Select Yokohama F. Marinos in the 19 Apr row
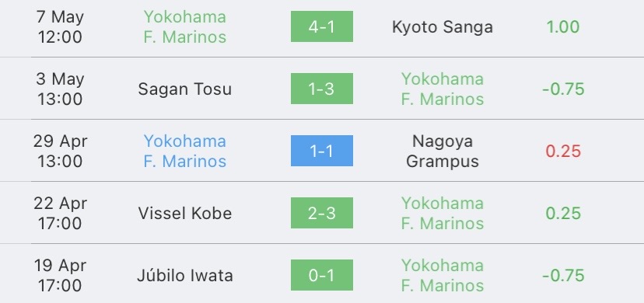The image size is (644, 303). (x=443, y=276)
